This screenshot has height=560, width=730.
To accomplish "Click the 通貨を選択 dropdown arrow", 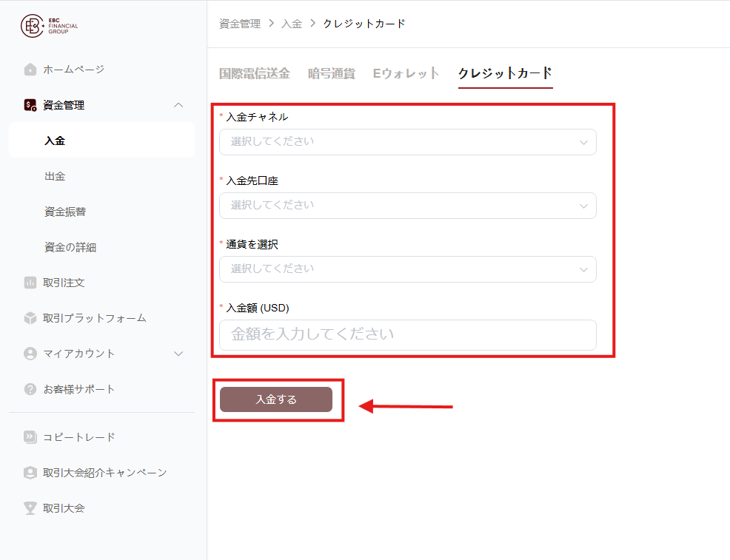I will (x=583, y=270).
